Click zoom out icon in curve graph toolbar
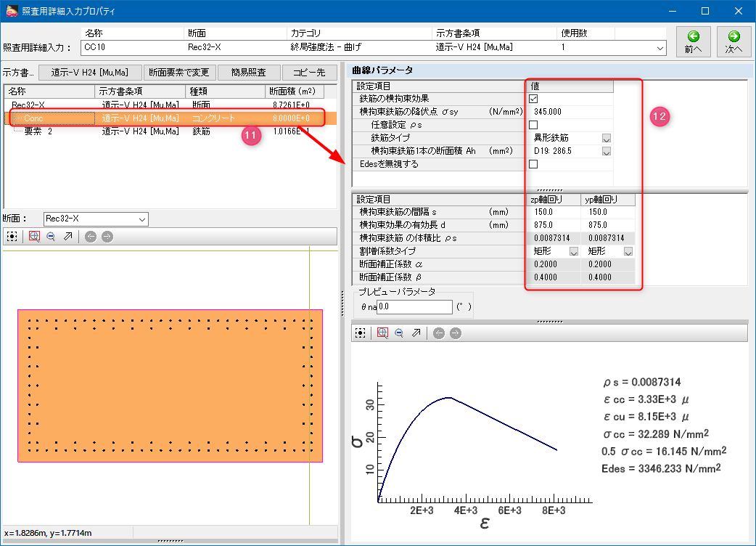Image resolution: width=756 pixels, height=546 pixels. pyautogui.click(x=399, y=333)
